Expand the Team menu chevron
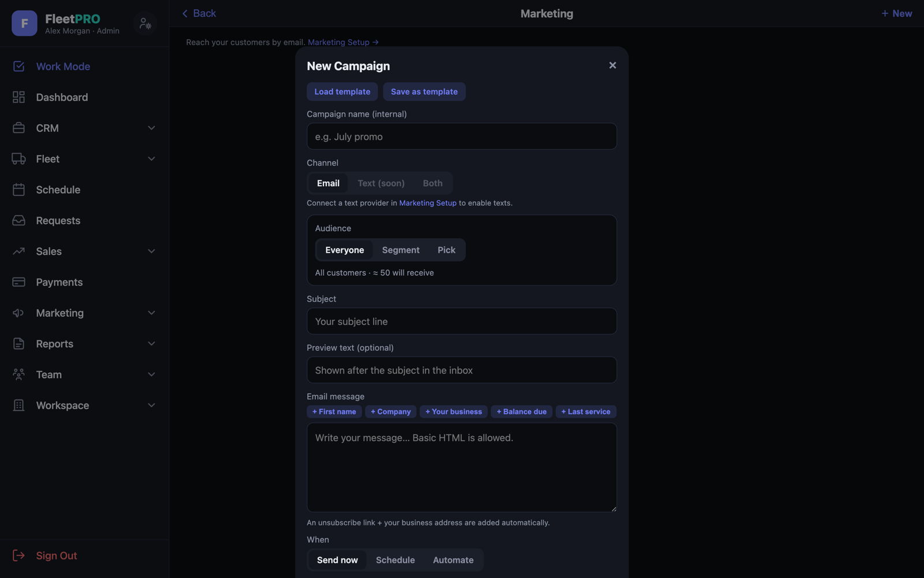The width and height of the screenshot is (924, 578). coord(151,375)
